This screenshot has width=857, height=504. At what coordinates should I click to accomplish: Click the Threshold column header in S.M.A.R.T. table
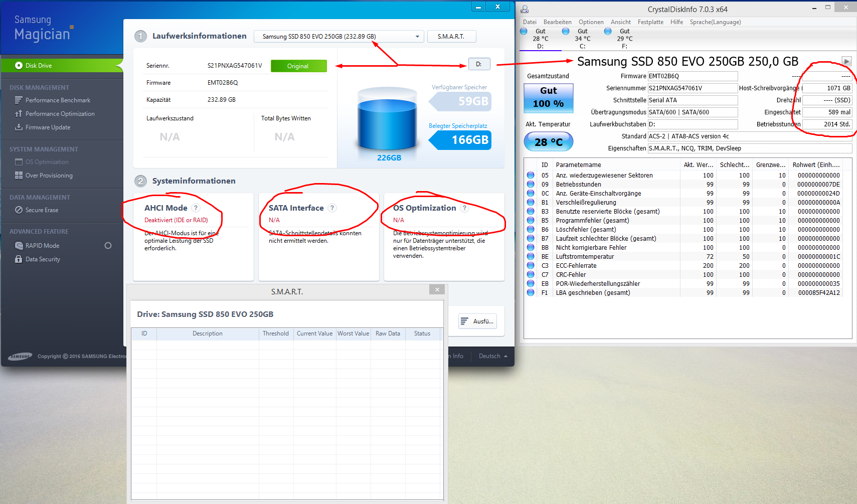[276, 333]
